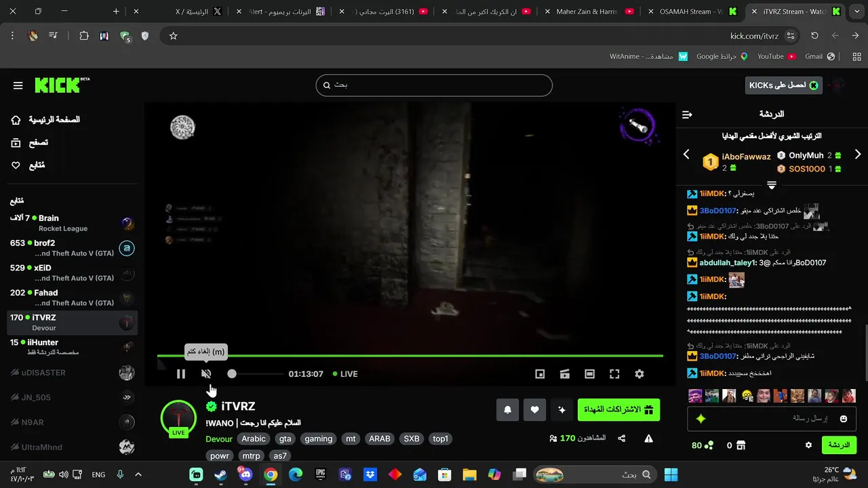
Task: Open Chrome three-dot menu
Action: pos(12,36)
